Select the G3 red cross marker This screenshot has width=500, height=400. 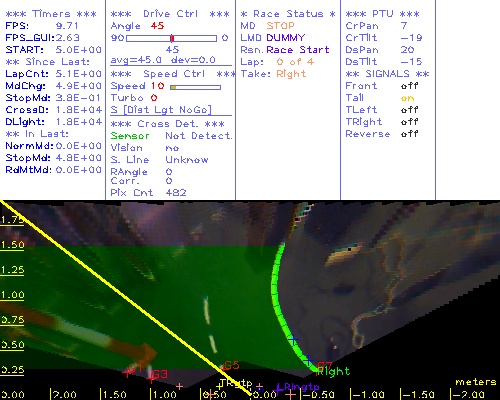coord(151,378)
